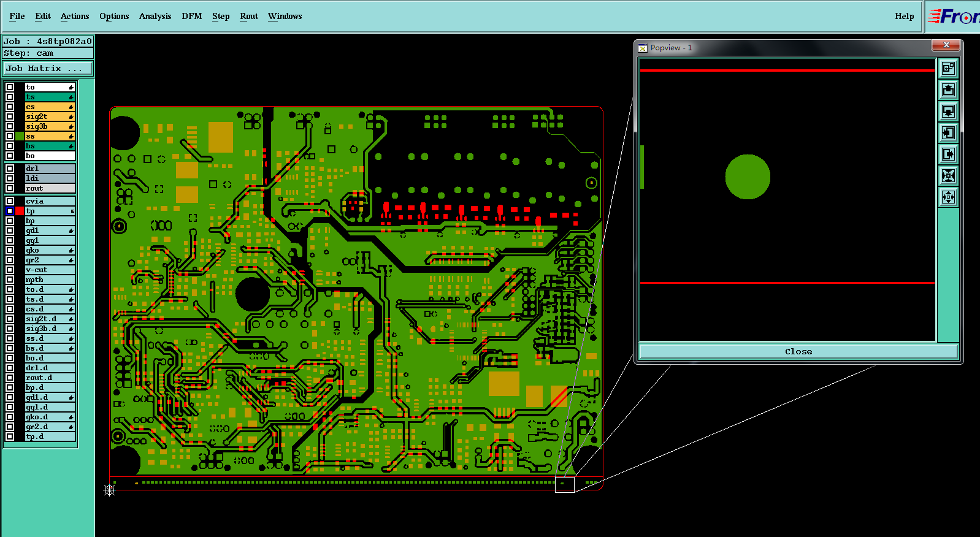Toggle display checkbox for the cs layer

click(x=10, y=107)
